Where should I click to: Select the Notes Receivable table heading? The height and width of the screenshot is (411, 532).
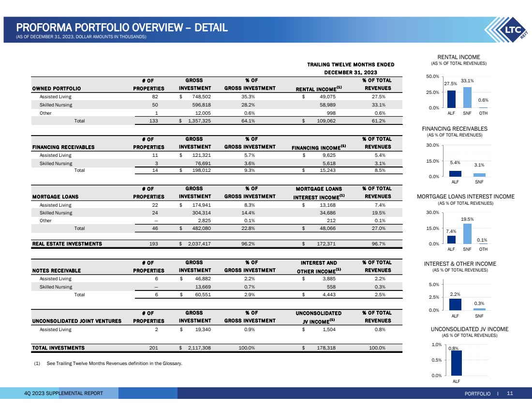(x=56, y=271)
